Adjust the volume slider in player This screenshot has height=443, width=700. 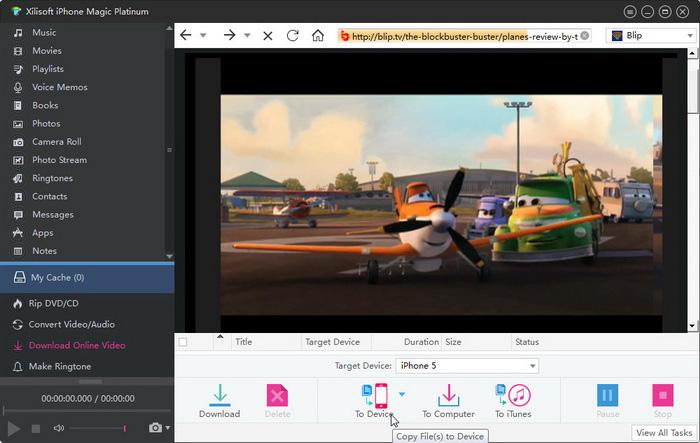pyautogui.click(x=97, y=428)
